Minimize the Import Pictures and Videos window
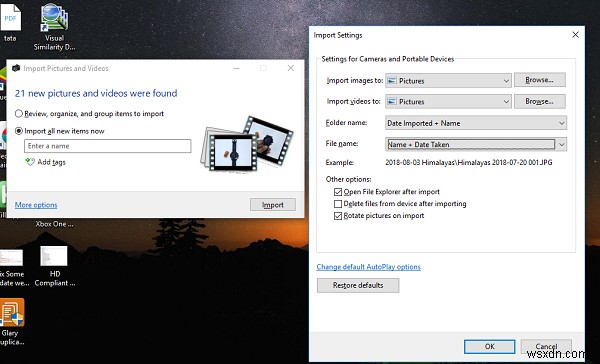 point(236,68)
